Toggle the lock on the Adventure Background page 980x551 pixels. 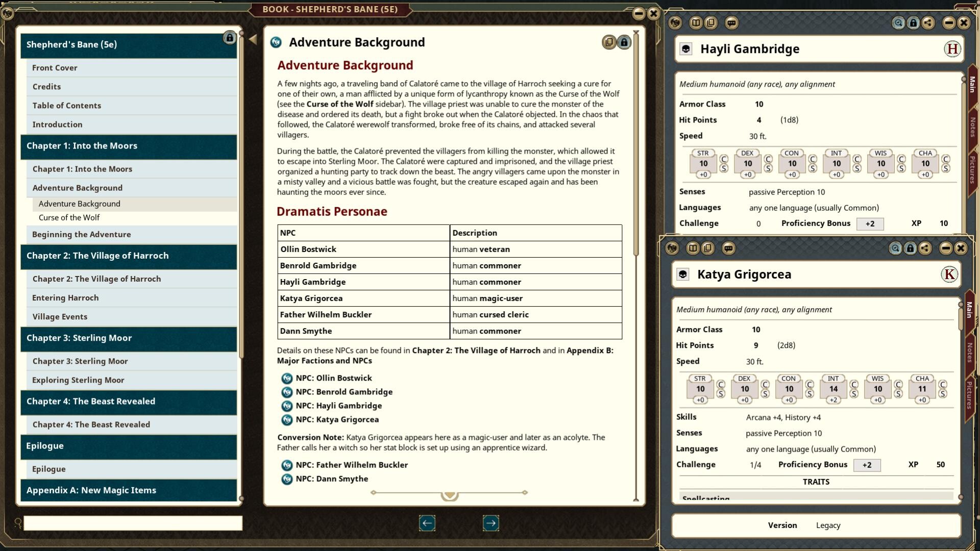(624, 42)
